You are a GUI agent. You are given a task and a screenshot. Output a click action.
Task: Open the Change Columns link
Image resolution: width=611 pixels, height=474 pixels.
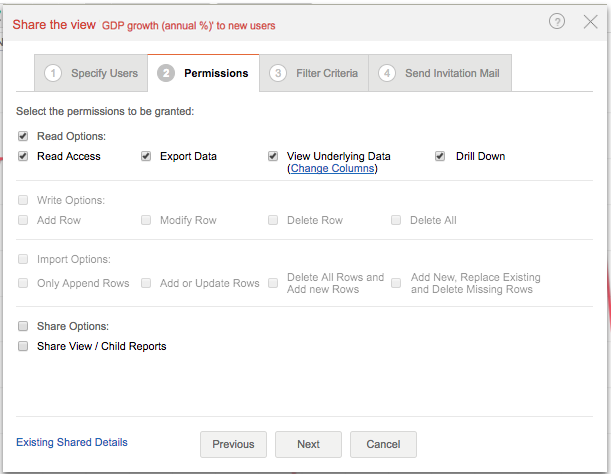(332, 169)
